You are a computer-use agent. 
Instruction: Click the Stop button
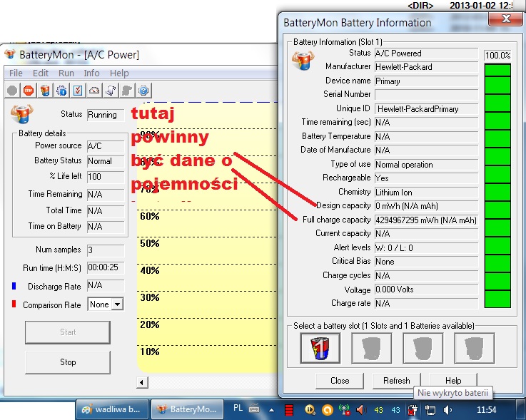coord(68,362)
